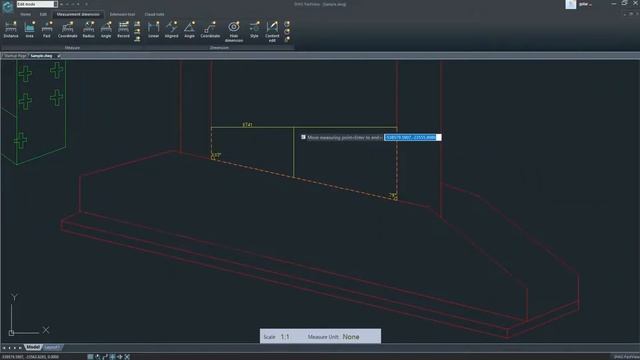Choose Angle in the Dimension group
Screen dimensions: 640x360
[189, 30]
